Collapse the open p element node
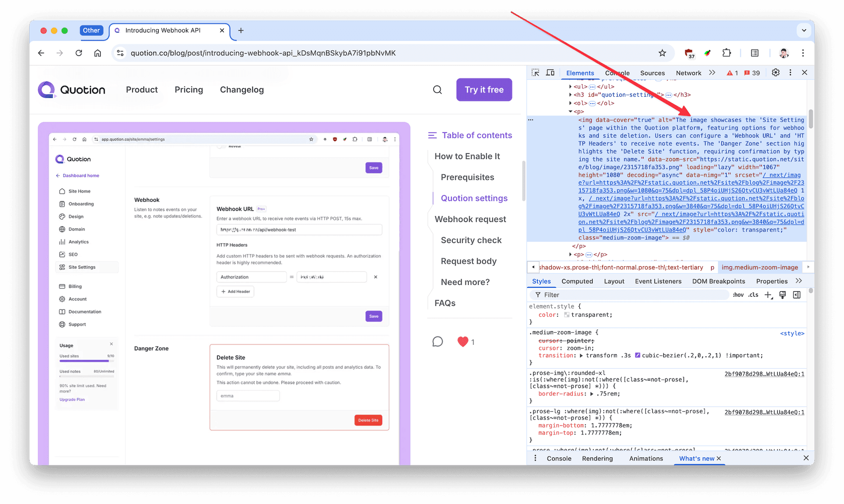Screen dimensions: 844x504 pos(570,112)
